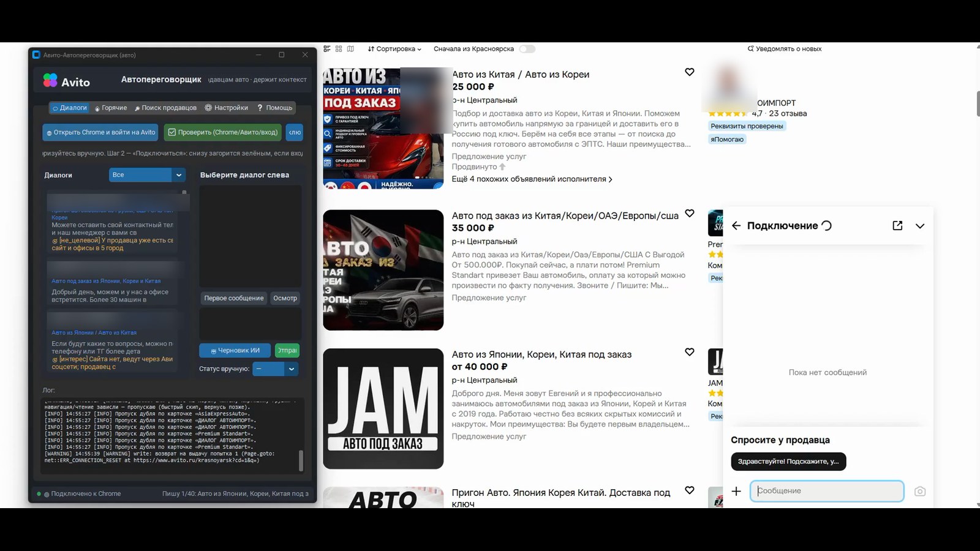Viewport: 980px width, 551px height.
Task: Click the chat history pane in the bot window
Action: click(251, 236)
